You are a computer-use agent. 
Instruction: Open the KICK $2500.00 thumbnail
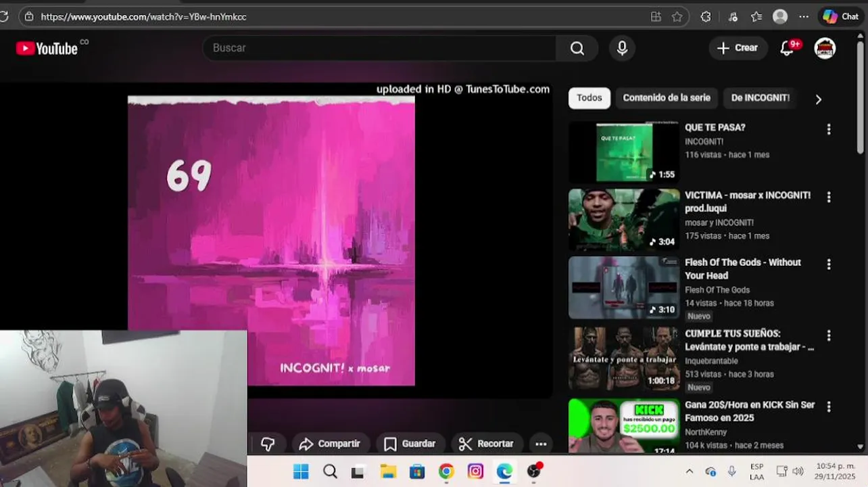[x=624, y=425]
